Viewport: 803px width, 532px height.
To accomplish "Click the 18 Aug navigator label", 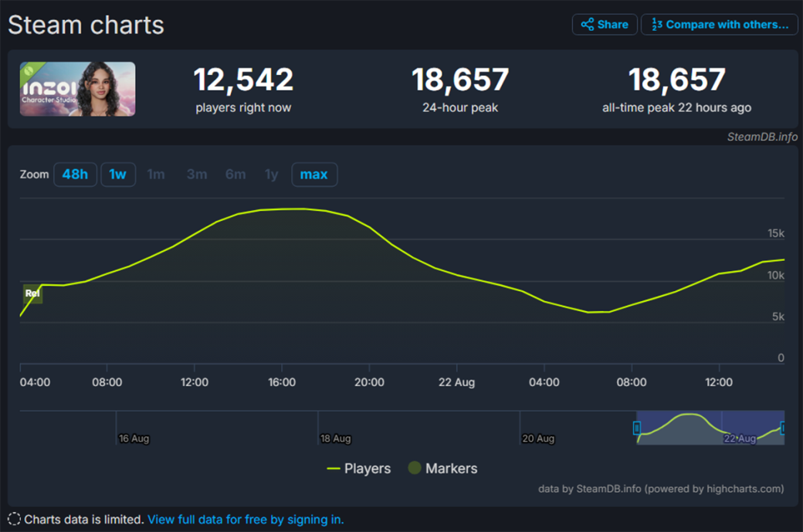I will 335,439.
